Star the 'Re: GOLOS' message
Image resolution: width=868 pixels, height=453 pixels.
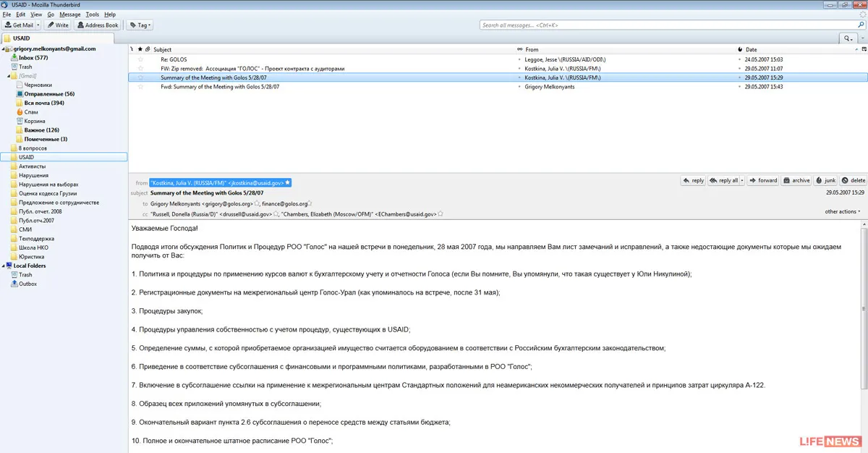click(x=141, y=59)
